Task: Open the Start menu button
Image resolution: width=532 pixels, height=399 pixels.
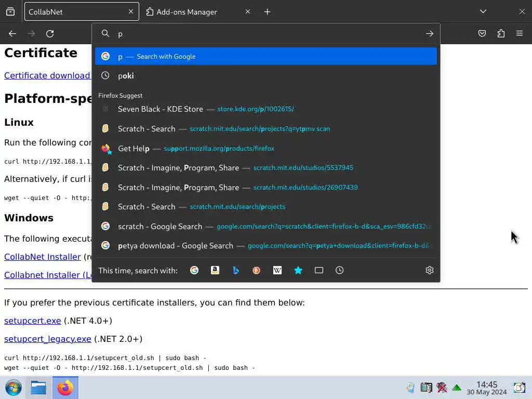Action: pyautogui.click(x=13, y=388)
